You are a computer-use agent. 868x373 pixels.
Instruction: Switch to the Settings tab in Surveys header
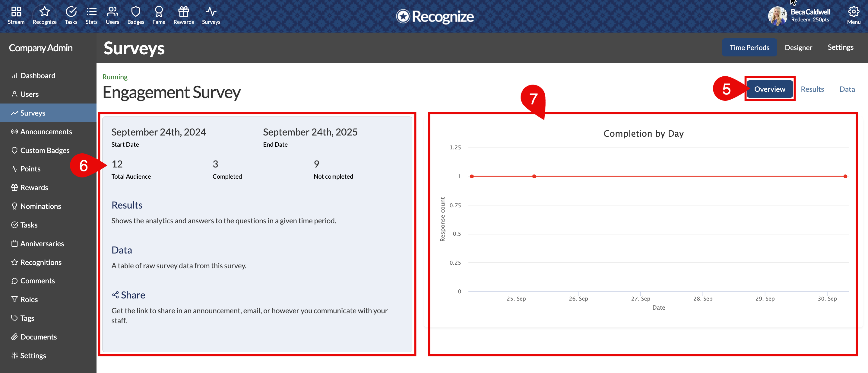click(840, 48)
